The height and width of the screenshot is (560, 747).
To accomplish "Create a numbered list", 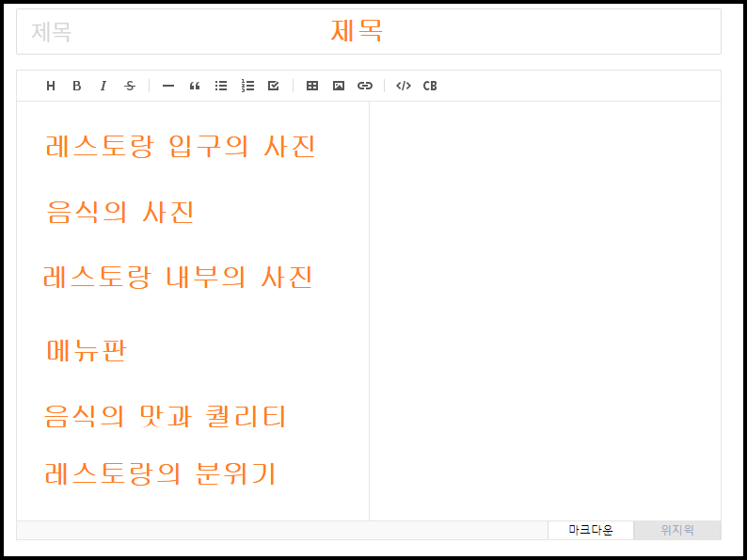I will point(247,86).
